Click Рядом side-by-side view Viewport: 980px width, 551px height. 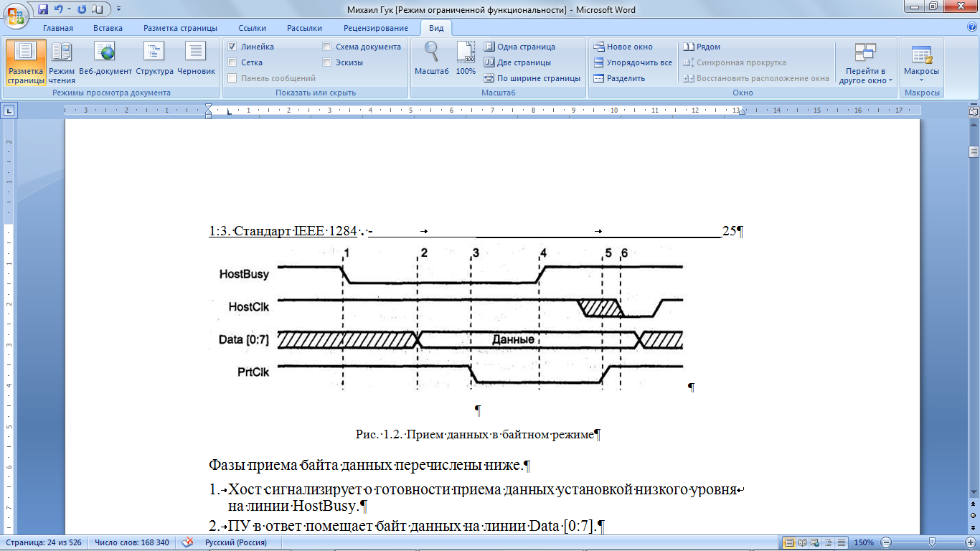[x=702, y=47]
